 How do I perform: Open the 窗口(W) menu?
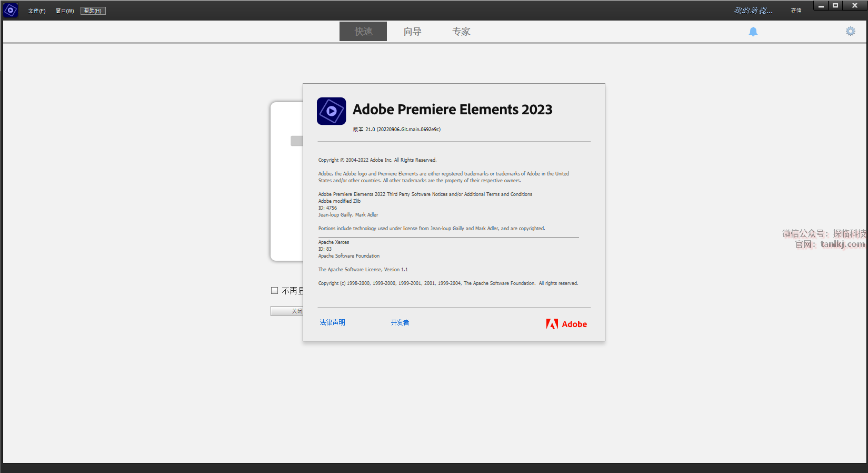click(65, 11)
